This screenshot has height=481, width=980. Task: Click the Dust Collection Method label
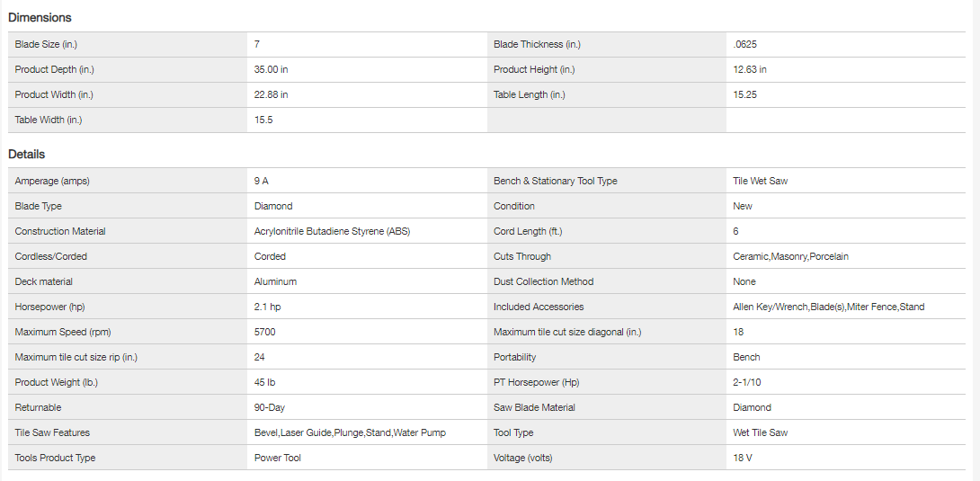click(x=543, y=281)
